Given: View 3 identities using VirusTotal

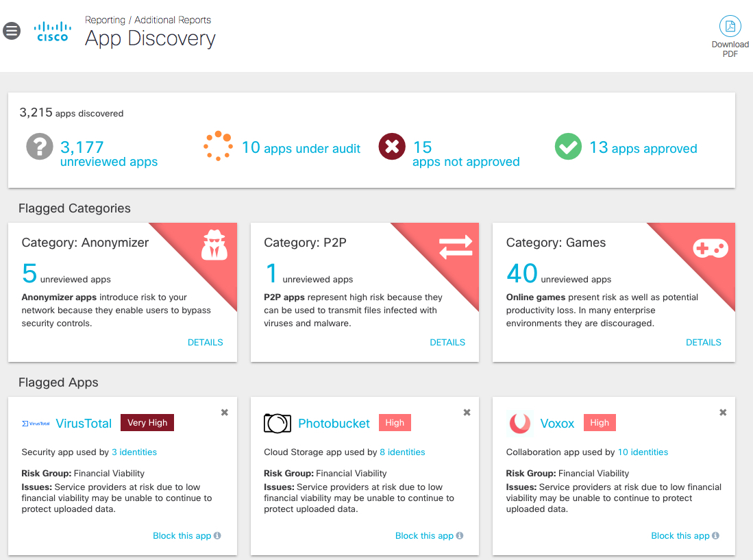Looking at the screenshot, I should (x=134, y=452).
